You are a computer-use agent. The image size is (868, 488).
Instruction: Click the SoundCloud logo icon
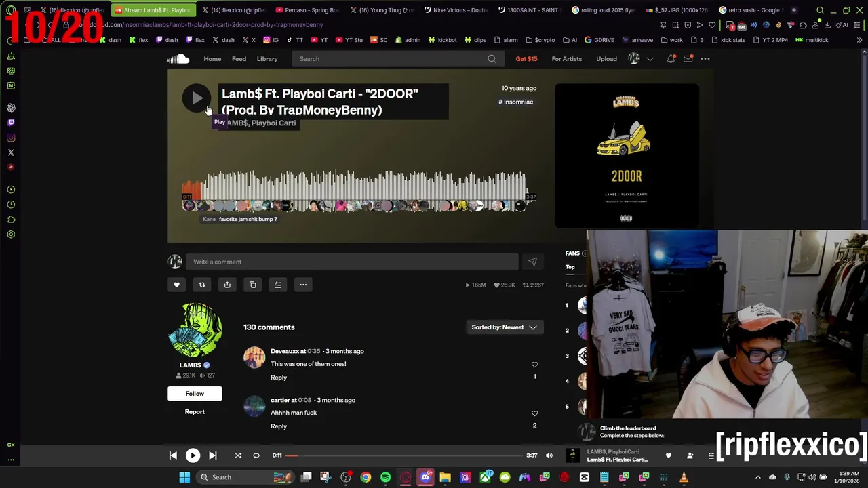178,59
